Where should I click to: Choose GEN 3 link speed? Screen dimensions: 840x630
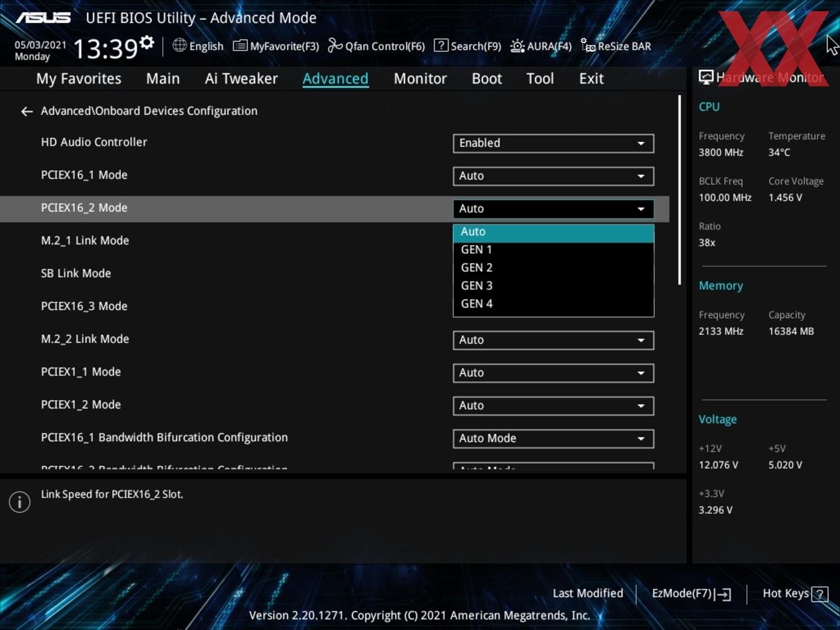coord(553,286)
